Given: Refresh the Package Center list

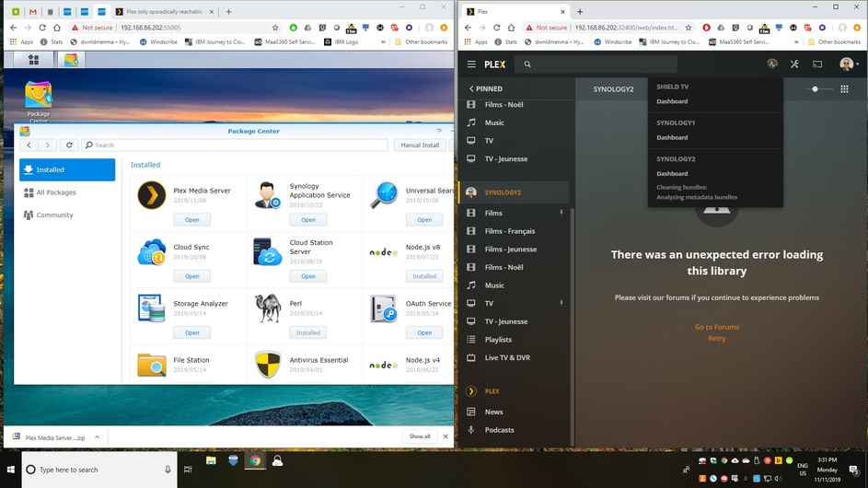Looking at the screenshot, I should point(69,145).
